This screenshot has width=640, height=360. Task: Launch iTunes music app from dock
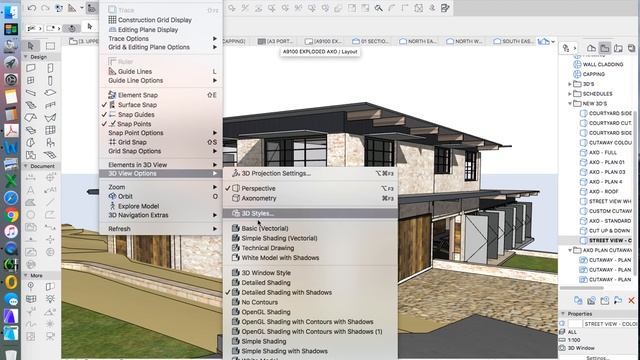pos(11,231)
